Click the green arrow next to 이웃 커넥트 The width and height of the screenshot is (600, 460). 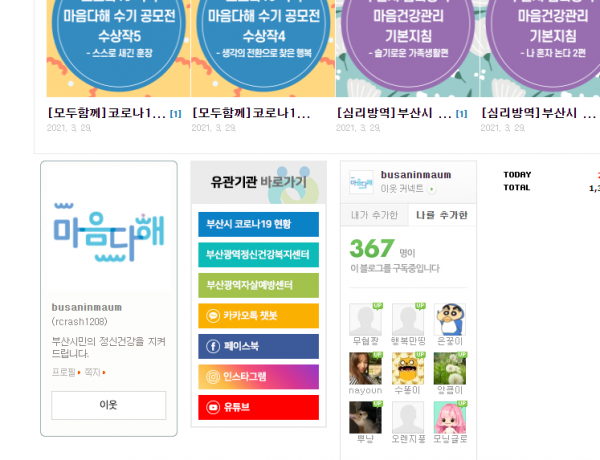click(x=432, y=189)
